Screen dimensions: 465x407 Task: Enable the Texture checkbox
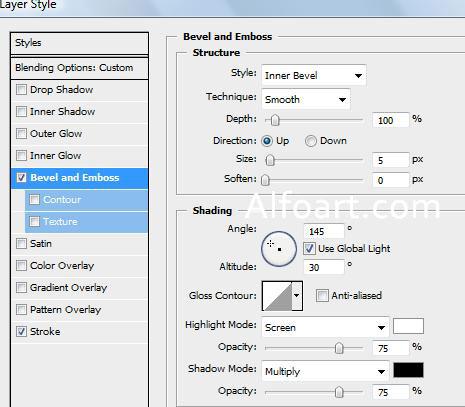34,222
